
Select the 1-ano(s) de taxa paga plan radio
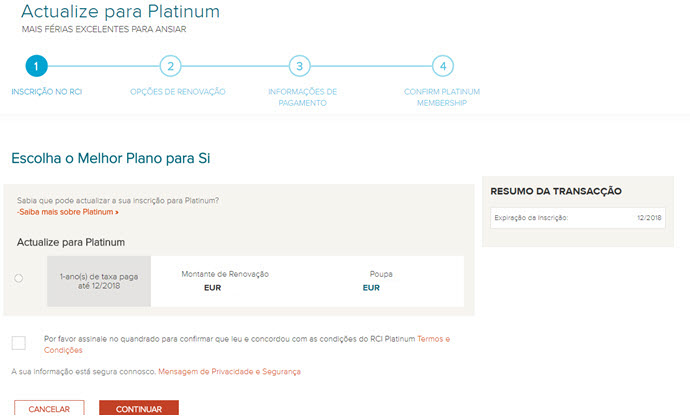pyautogui.click(x=18, y=278)
